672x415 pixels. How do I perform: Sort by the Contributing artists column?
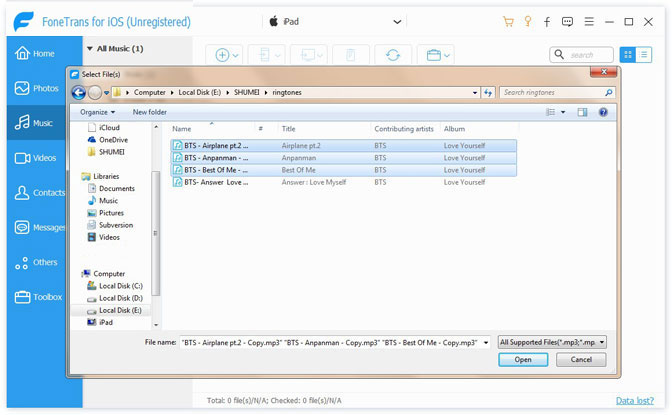tap(404, 129)
